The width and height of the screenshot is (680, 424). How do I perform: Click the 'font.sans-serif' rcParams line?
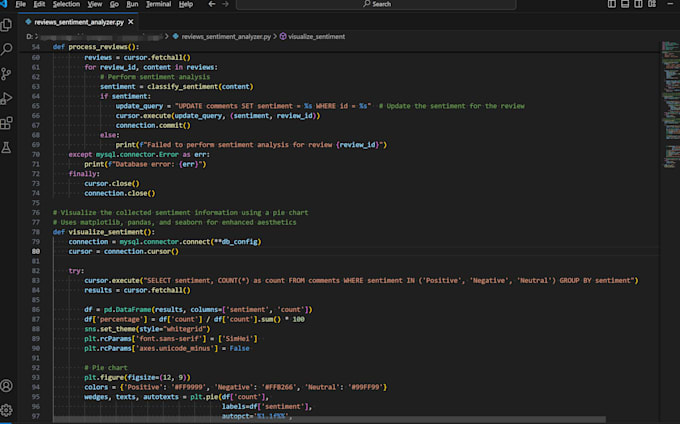click(x=171, y=339)
